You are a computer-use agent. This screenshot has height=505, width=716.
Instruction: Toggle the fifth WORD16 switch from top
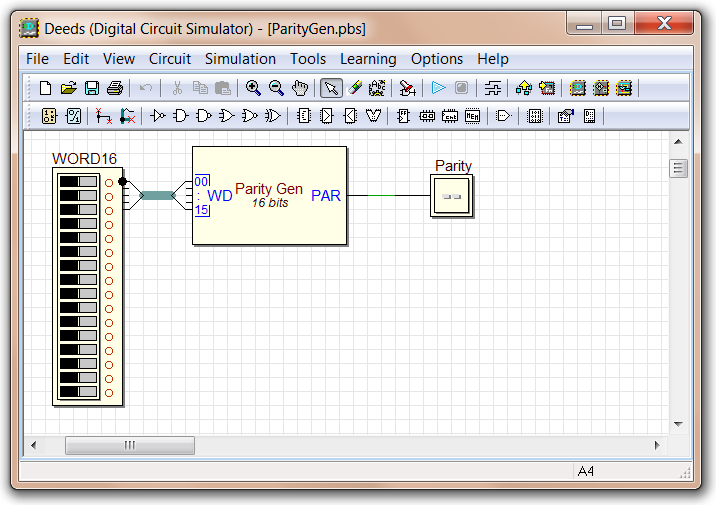[78, 237]
